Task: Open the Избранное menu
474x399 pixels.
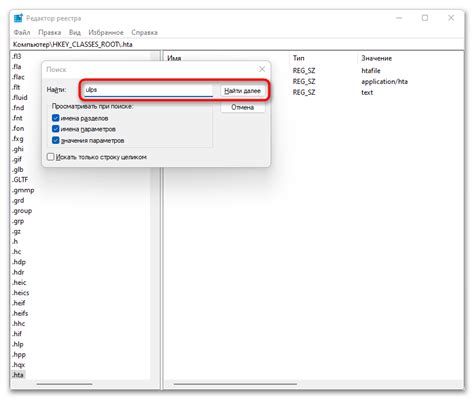Action: [x=106, y=32]
